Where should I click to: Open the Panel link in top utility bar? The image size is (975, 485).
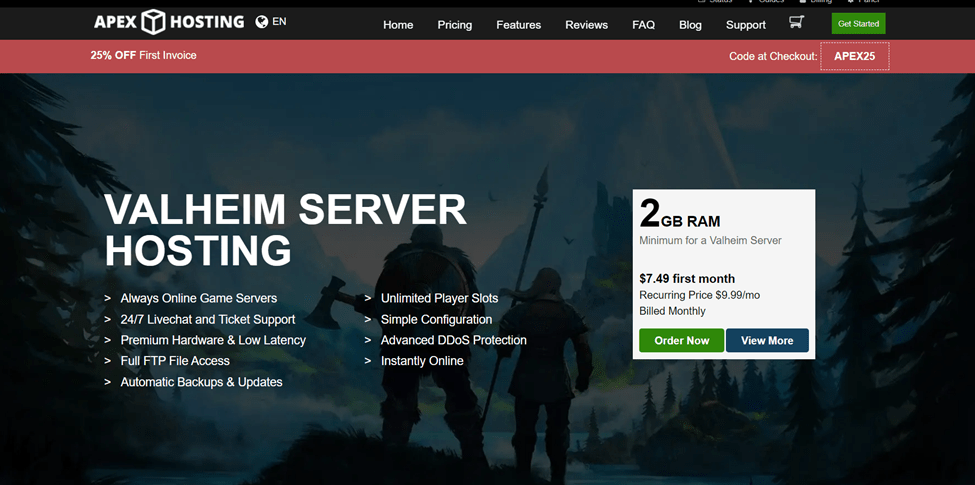pos(866,2)
